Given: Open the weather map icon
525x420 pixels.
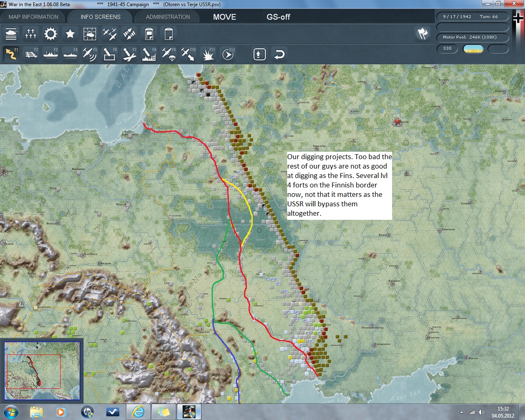Looking at the screenshot, I should pyautogui.click(x=90, y=34).
